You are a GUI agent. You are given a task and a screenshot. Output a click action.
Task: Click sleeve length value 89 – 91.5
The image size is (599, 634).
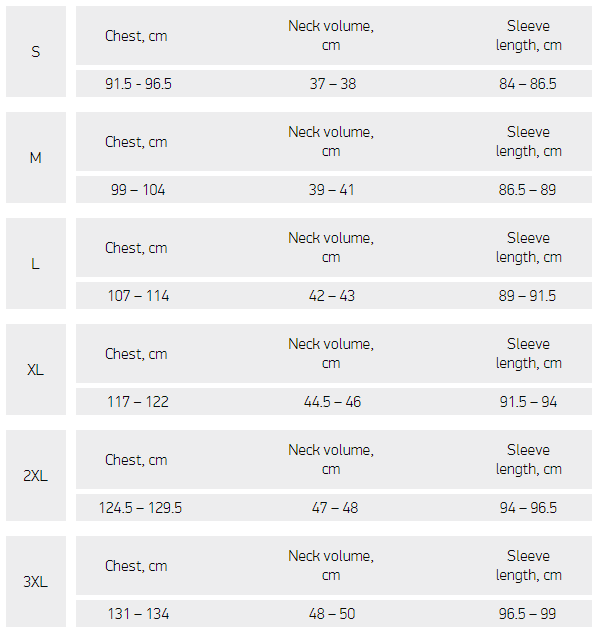click(x=527, y=296)
